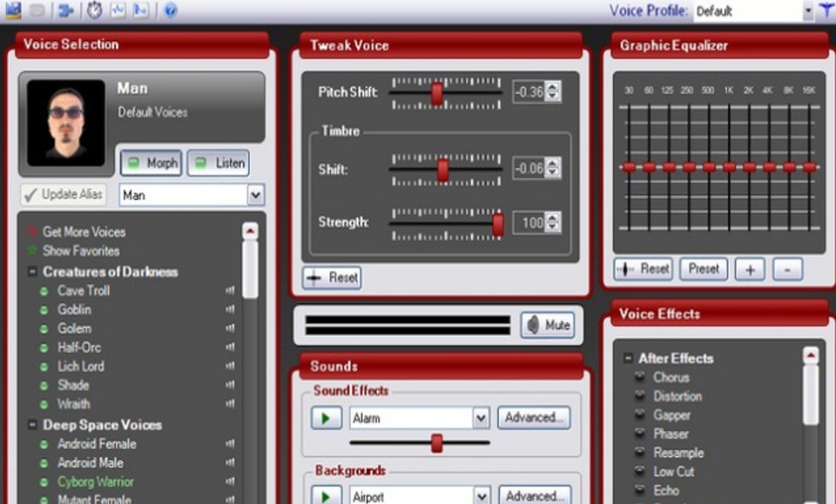Toggle the Morph button
This screenshot has width=836, height=504.
152,163
